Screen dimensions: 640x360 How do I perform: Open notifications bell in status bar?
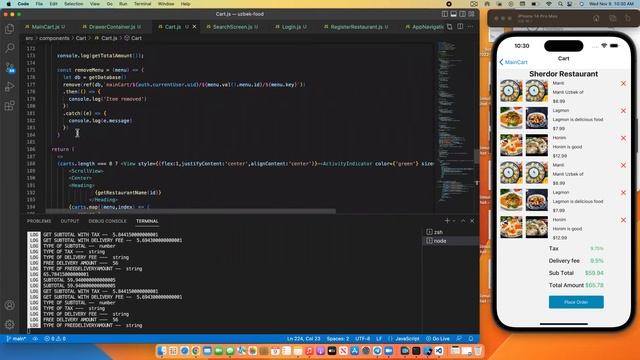click(471, 339)
